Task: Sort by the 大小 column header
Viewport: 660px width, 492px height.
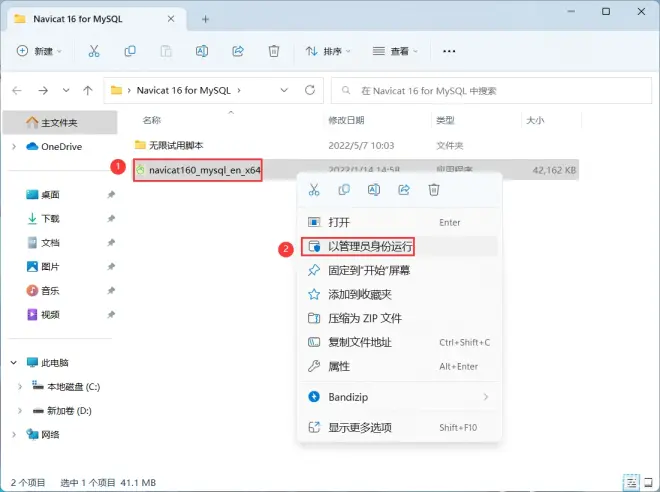Action: coord(535,120)
